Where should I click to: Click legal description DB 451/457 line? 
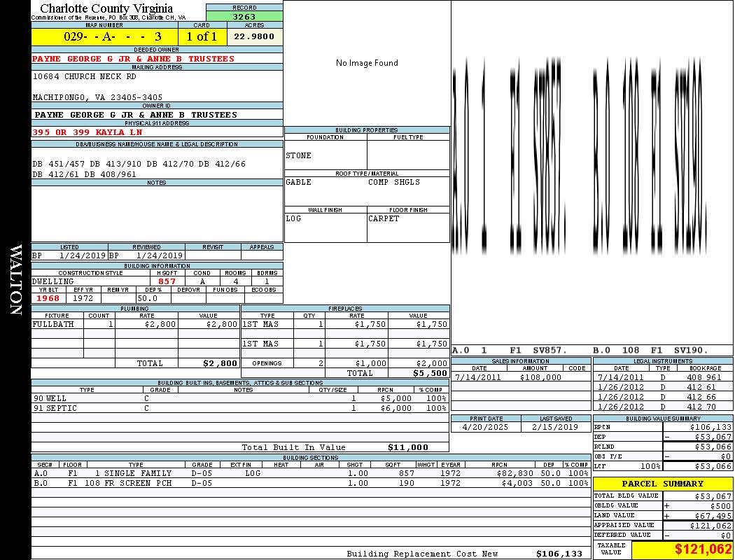(x=139, y=164)
